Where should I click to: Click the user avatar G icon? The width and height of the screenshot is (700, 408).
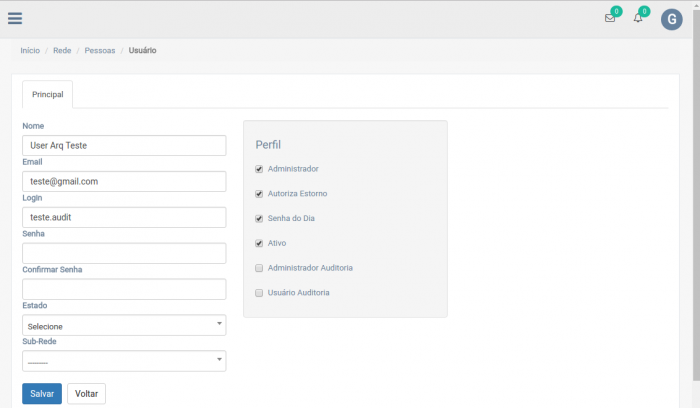coord(671,19)
